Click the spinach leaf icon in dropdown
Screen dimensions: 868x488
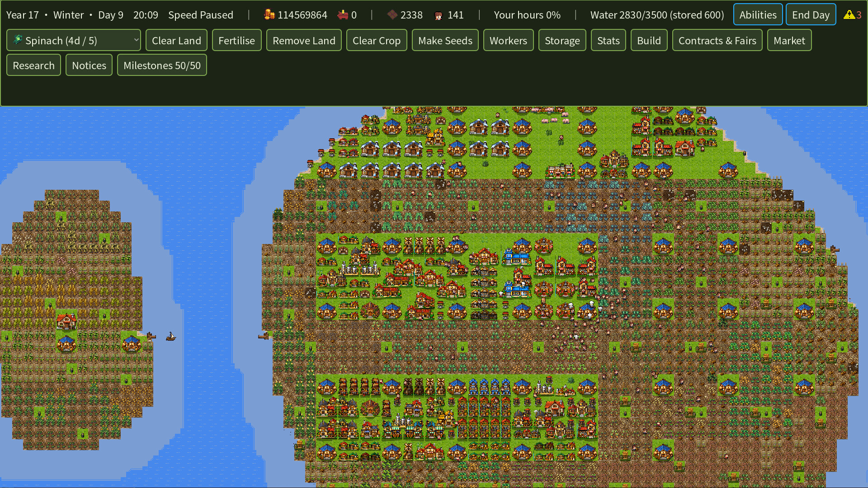coord(18,40)
